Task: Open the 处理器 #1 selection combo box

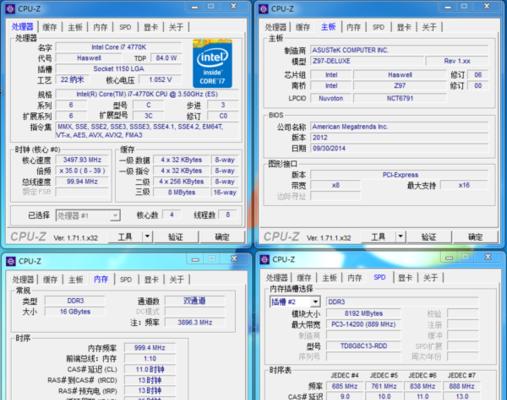Action: click(x=88, y=216)
